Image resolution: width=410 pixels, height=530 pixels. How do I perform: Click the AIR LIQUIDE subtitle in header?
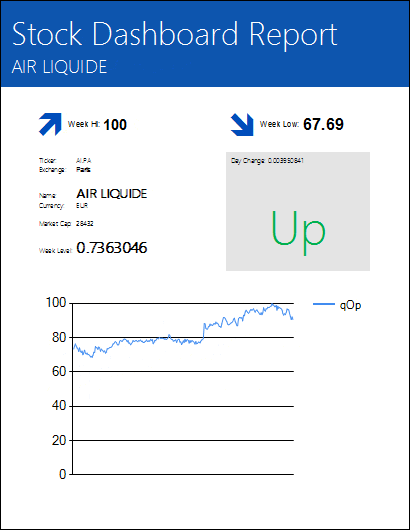tap(59, 67)
